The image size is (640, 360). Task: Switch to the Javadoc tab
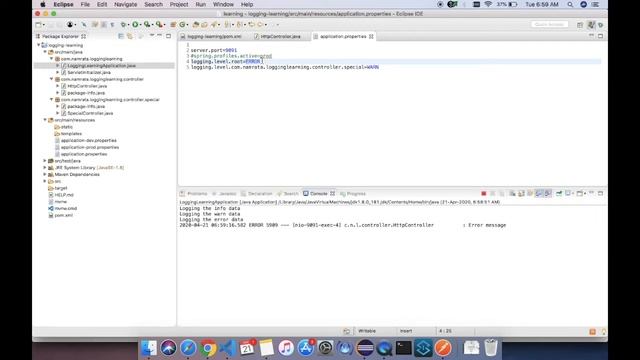224,193
